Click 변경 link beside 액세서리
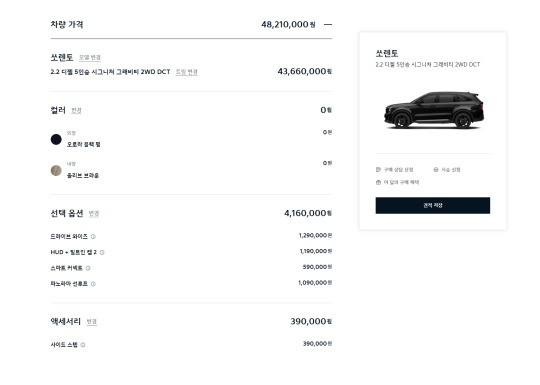The image size is (540, 385). [92, 322]
